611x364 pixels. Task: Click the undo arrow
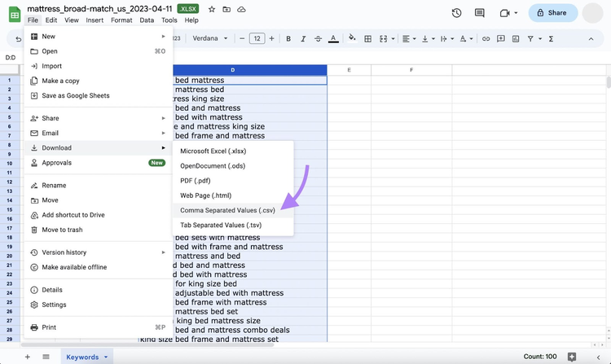click(18, 39)
